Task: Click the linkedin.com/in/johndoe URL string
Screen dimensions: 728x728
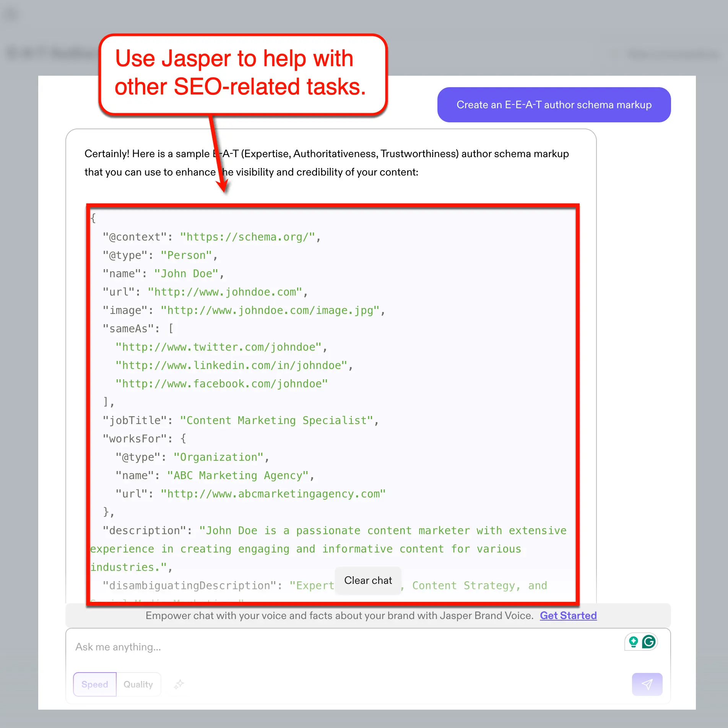Action: tap(231, 366)
